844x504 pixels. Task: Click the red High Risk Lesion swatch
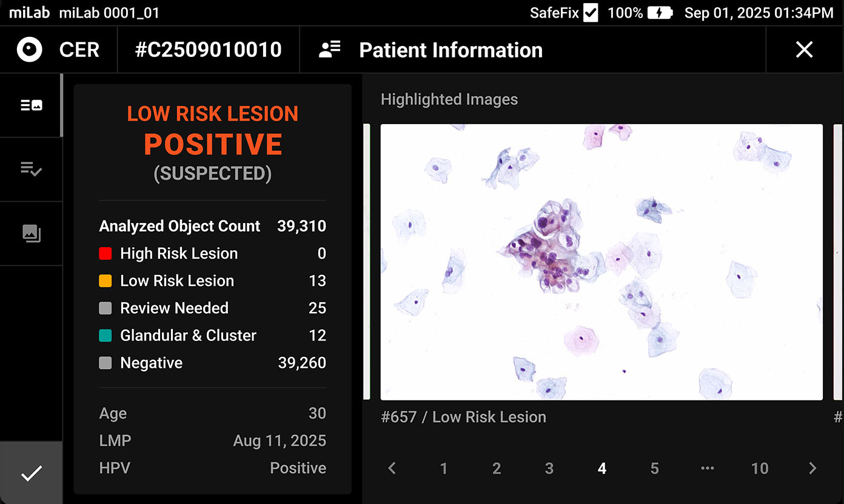[x=105, y=254]
